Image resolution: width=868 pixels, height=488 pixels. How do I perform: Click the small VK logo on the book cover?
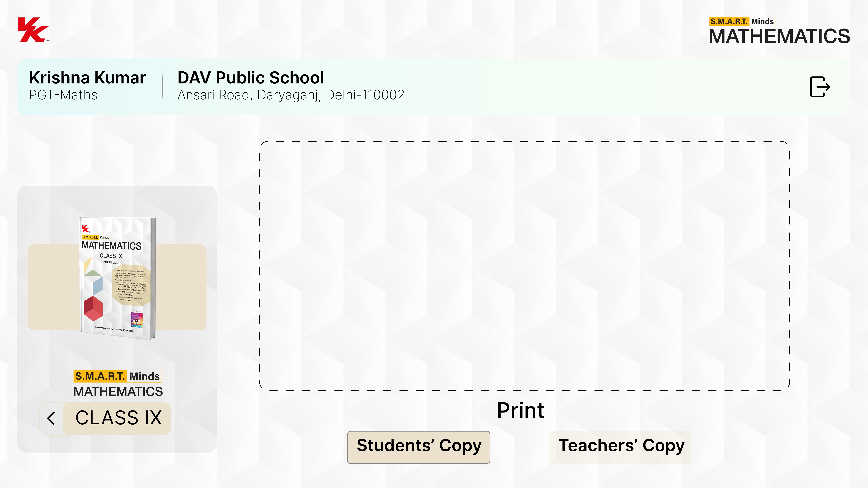click(x=85, y=229)
